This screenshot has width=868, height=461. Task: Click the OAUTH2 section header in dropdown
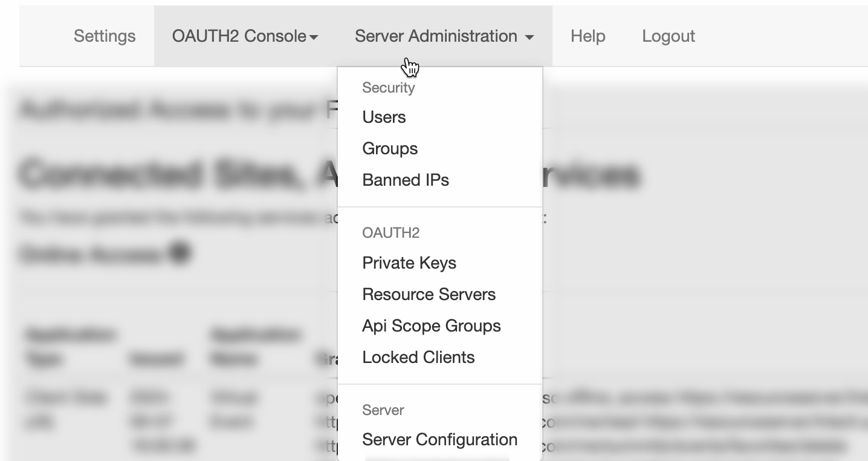tap(390, 233)
